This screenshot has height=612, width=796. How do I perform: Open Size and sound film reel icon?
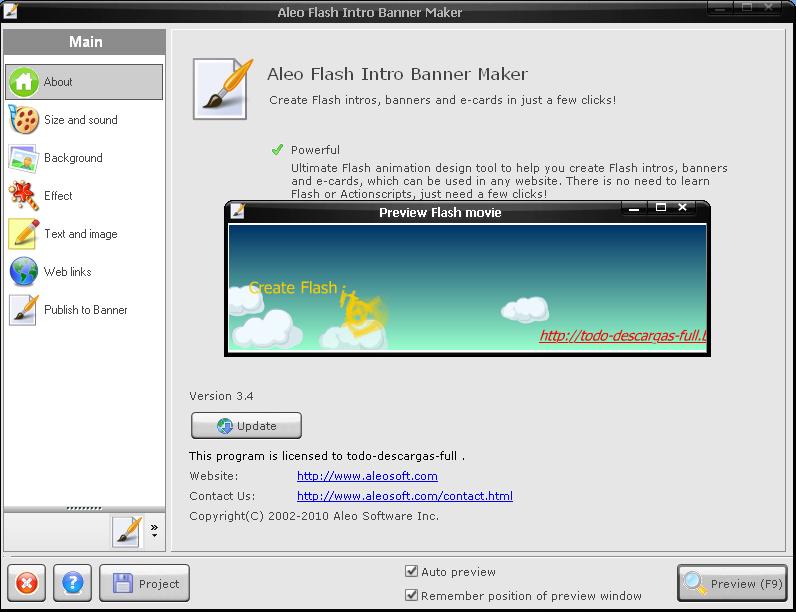coord(24,120)
